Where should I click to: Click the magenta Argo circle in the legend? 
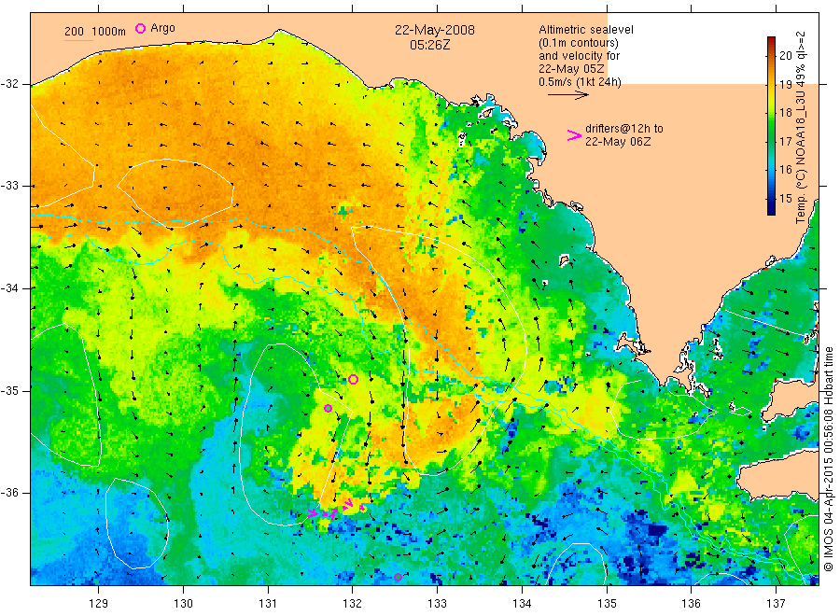[140, 28]
